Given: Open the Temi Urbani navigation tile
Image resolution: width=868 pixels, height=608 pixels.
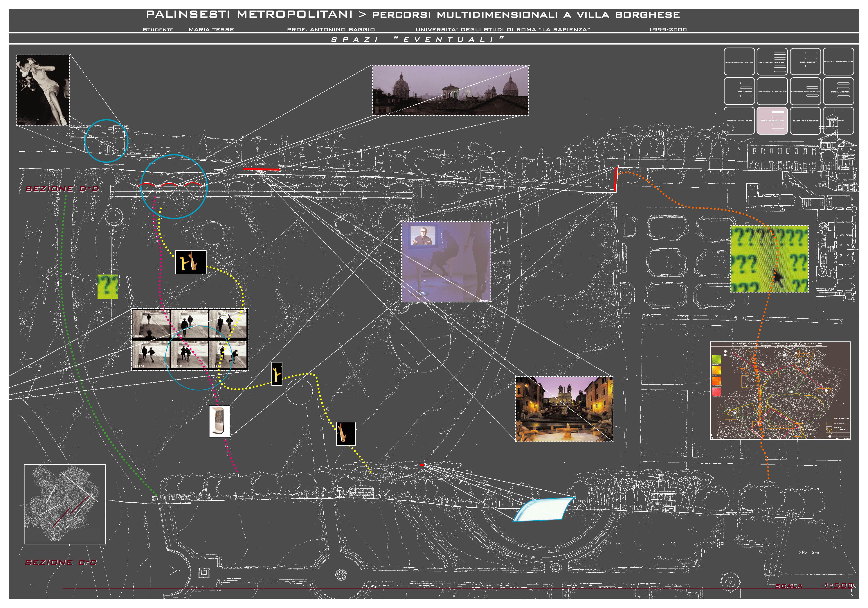Looking at the screenshot, I should [x=739, y=91].
